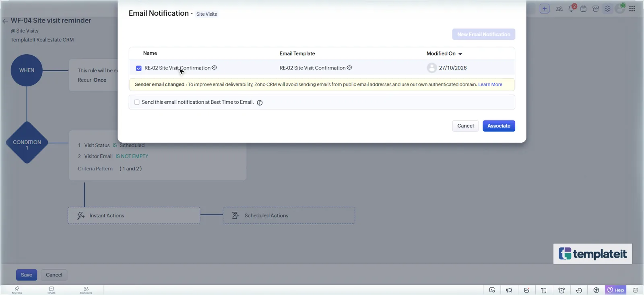Open the accessibility options icon
This screenshot has height=295, width=644.
tap(596, 290)
